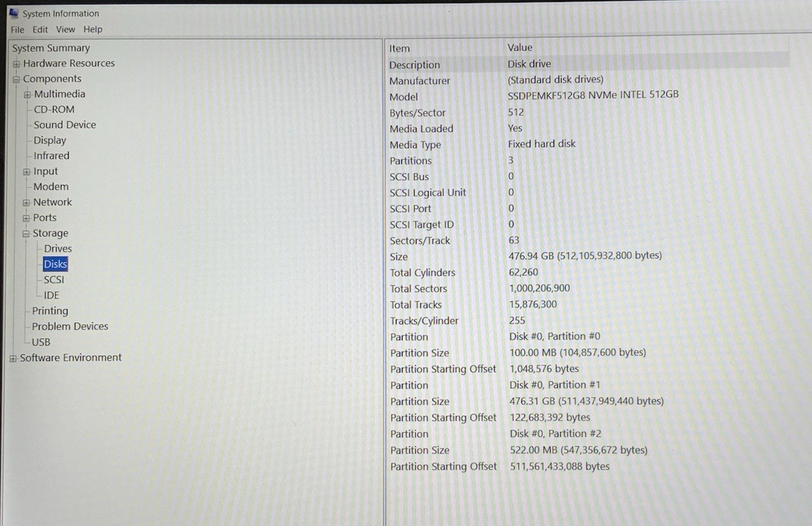Viewport: 812px width, 526px height.
Task: Click the 1,048,576 bytes offset value
Action: (x=544, y=369)
